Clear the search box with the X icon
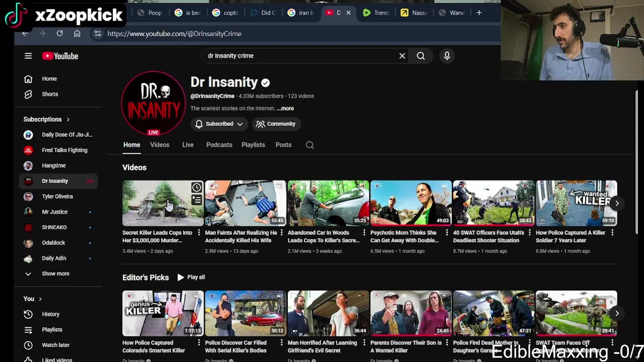Image resolution: width=644 pixels, height=362 pixels. 402,56
